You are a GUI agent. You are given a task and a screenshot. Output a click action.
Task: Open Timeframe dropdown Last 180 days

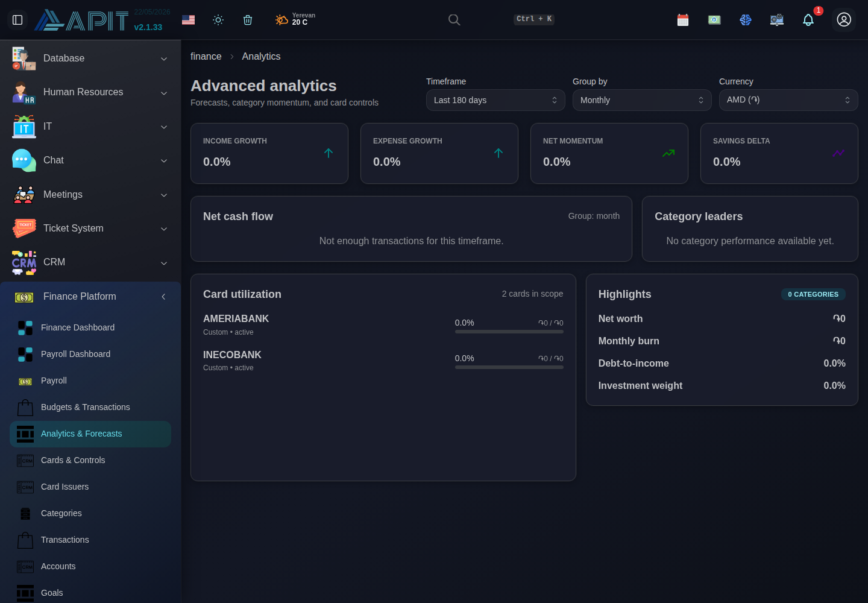pos(495,100)
